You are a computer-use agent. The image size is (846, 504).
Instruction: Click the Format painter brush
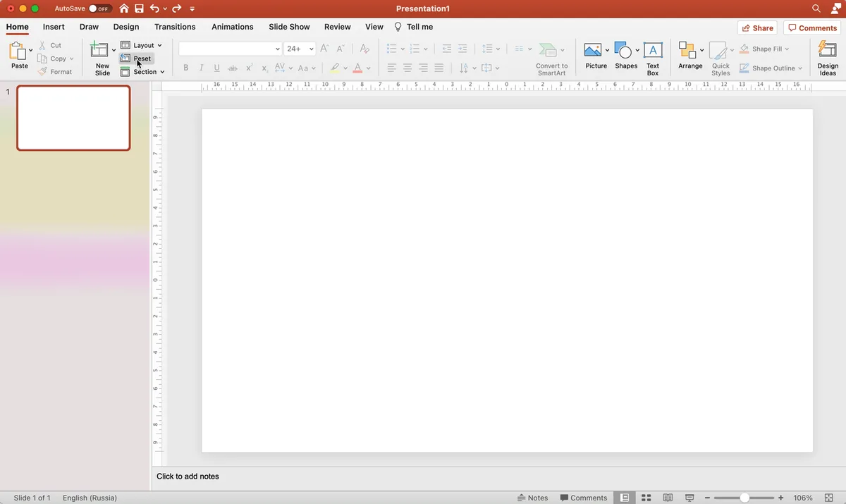point(42,72)
